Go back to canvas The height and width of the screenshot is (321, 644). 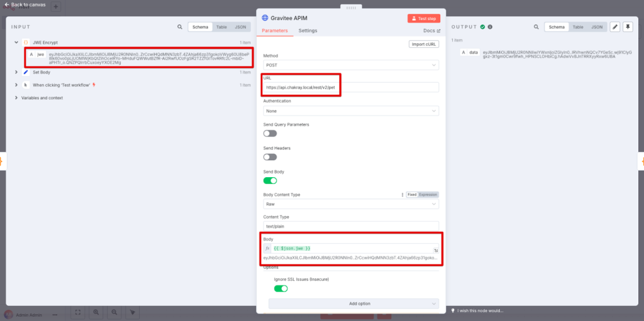(x=25, y=4)
